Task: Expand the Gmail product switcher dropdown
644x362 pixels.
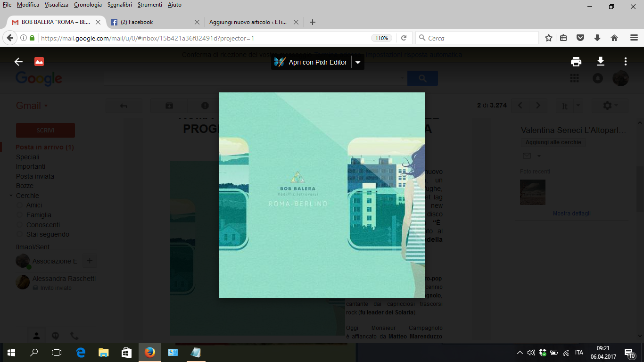Action: click(32, 106)
